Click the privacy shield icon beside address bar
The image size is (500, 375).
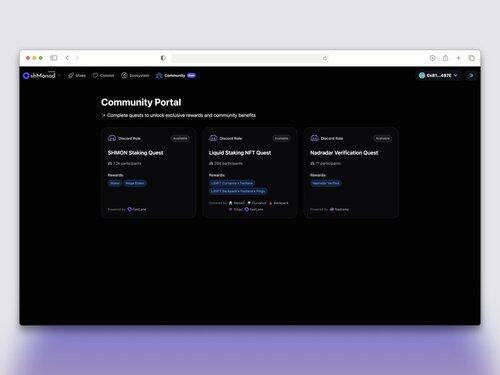pyautogui.click(x=163, y=58)
